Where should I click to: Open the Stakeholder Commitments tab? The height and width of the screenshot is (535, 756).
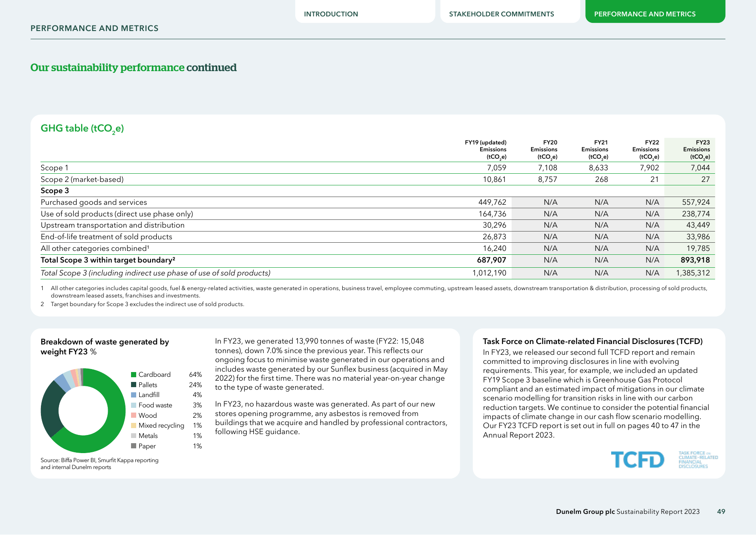(510, 12)
